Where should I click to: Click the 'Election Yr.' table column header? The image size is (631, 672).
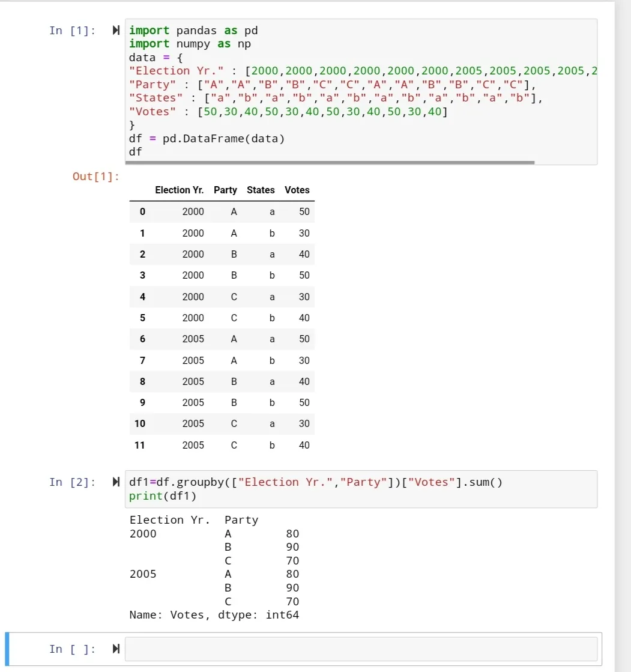(x=179, y=190)
